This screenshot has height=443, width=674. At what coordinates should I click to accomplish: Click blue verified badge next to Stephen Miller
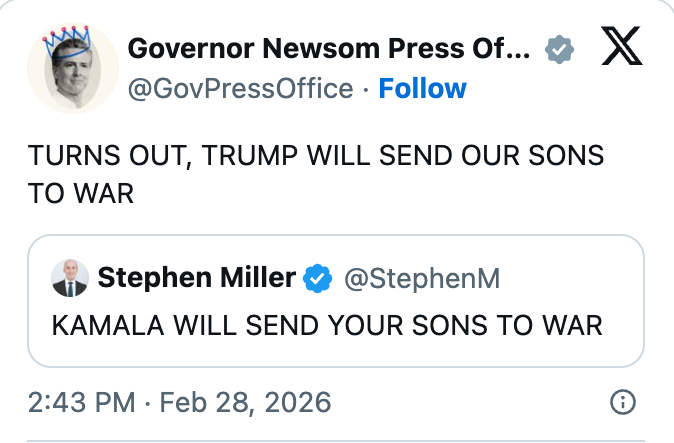tap(318, 279)
